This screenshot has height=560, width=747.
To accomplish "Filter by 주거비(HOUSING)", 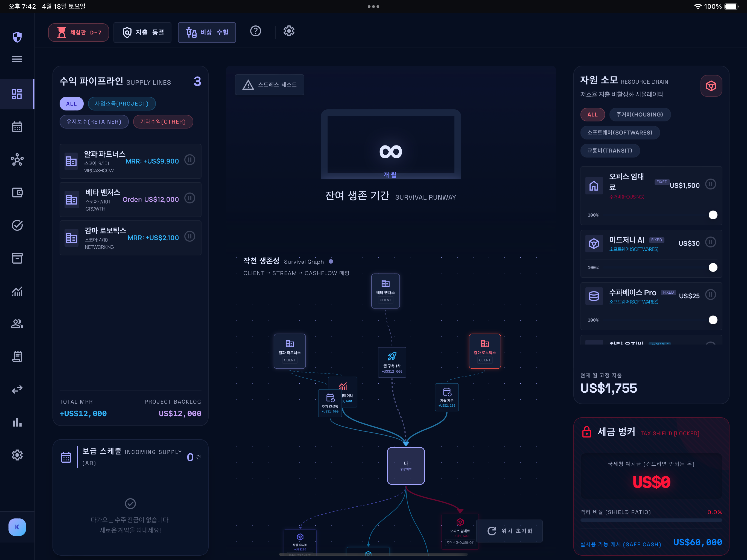I will coord(640,115).
